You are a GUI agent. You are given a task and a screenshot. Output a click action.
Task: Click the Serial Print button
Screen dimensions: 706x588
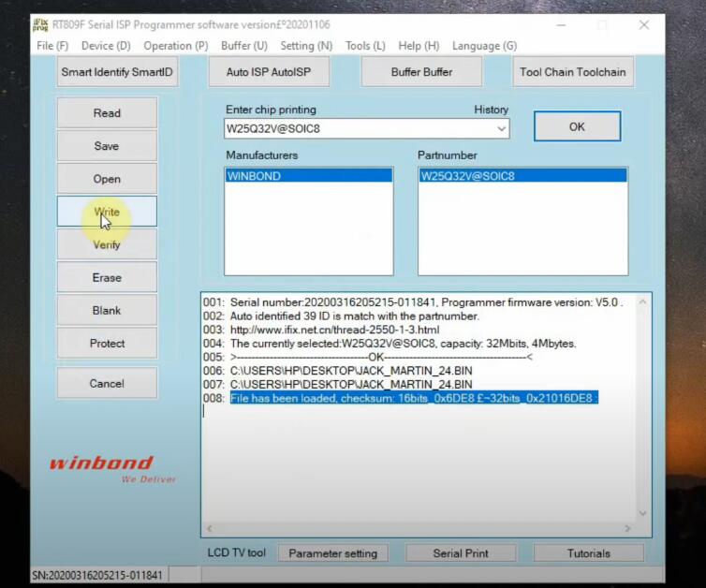[461, 552]
